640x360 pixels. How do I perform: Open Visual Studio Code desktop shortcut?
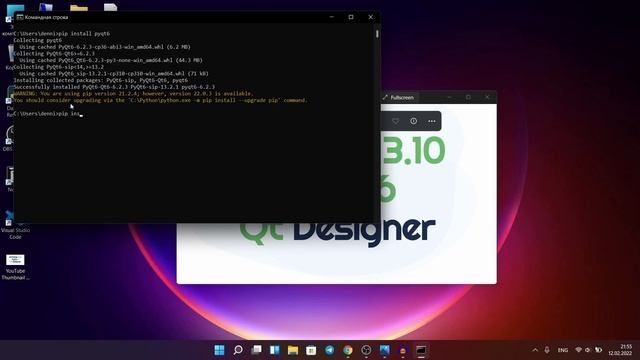pyautogui.click(x=15, y=225)
